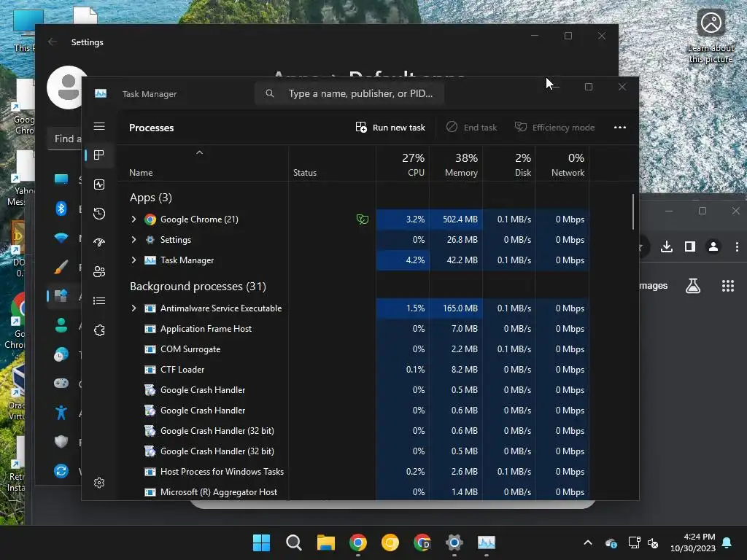The height and width of the screenshot is (560, 747).
Task: Go back in the Settings window
Action: coord(53,42)
